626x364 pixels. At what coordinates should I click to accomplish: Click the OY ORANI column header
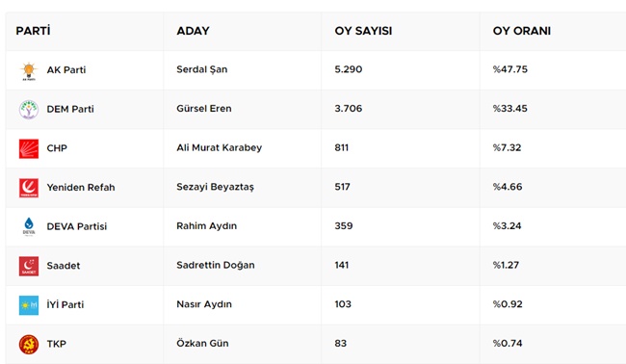(x=521, y=31)
